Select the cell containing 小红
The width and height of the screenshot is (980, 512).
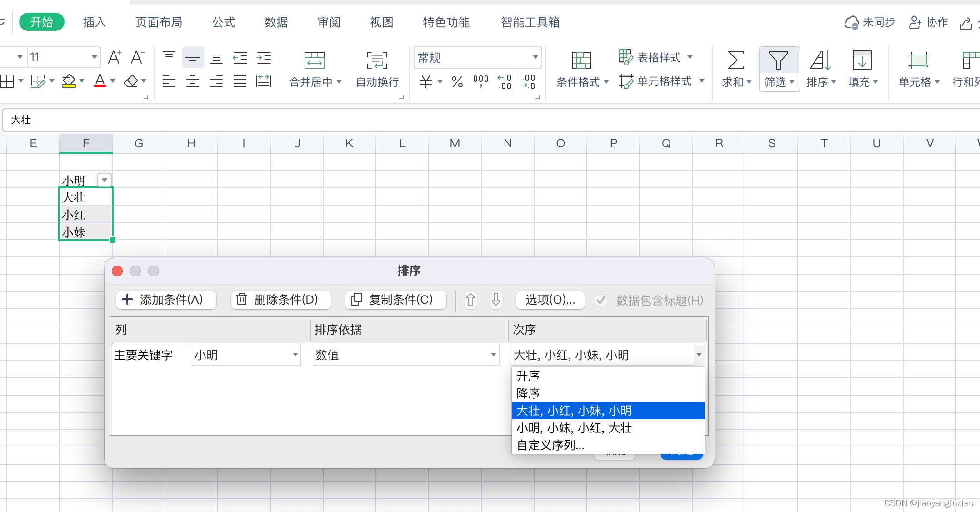pyautogui.click(x=86, y=214)
